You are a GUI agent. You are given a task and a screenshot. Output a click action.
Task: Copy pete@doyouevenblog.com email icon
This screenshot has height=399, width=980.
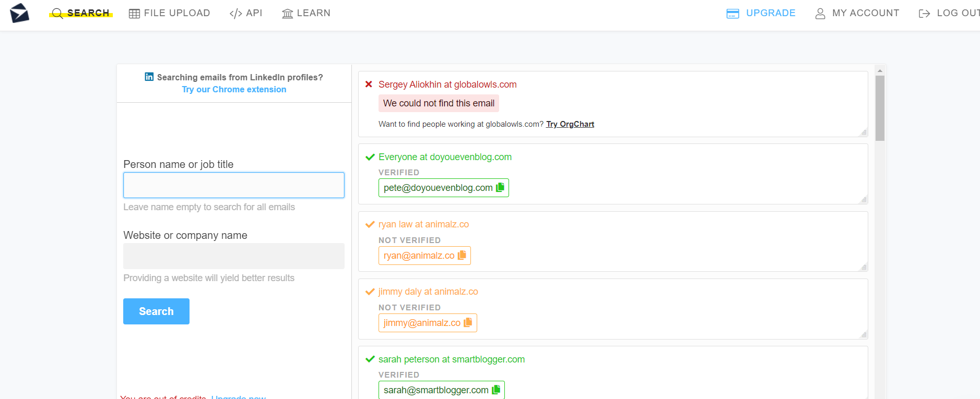[500, 187]
